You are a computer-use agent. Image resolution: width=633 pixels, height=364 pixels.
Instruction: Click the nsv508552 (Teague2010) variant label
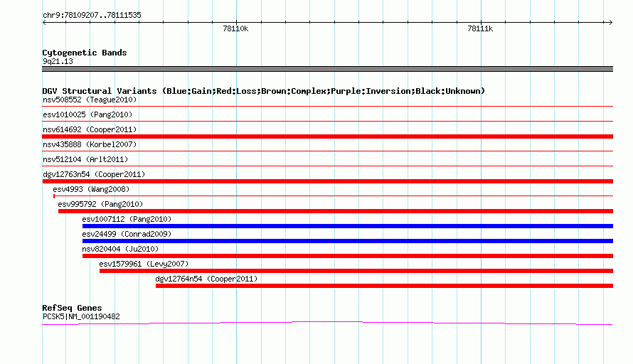coord(90,100)
